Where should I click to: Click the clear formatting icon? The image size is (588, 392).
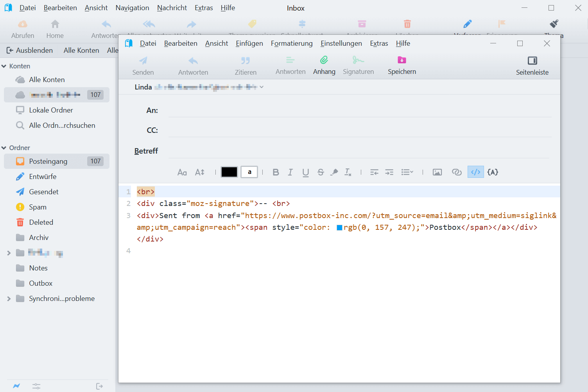(348, 172)
